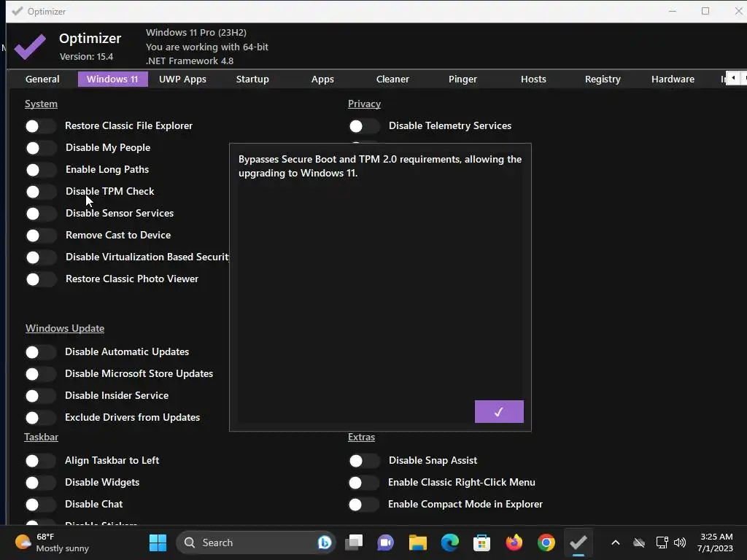This screenshot has height=560, width=747.
Task: Click the Privacy section heading
Action: (364, 104)
